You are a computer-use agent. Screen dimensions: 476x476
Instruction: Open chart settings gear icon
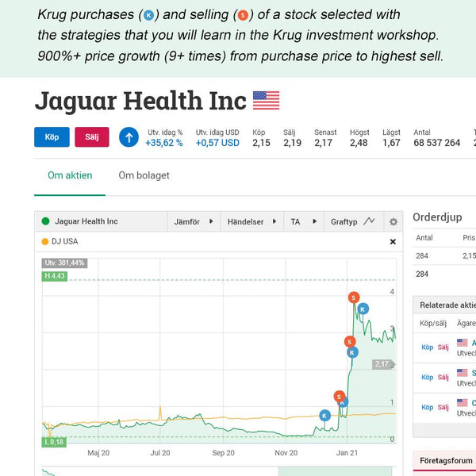(393, 221)
